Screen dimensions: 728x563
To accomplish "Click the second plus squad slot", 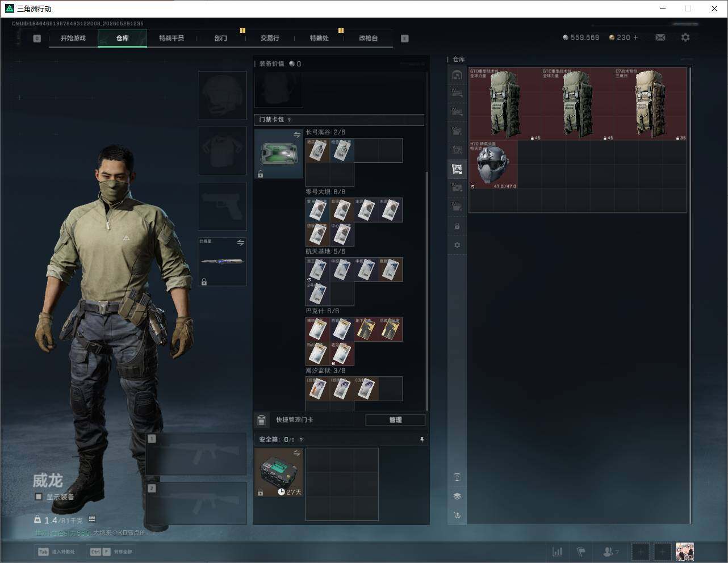I will [663, 552].
